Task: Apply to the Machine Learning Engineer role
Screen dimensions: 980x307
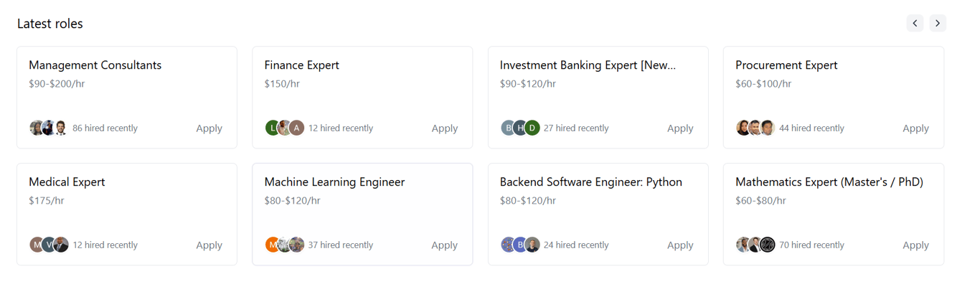Action: 444,245
